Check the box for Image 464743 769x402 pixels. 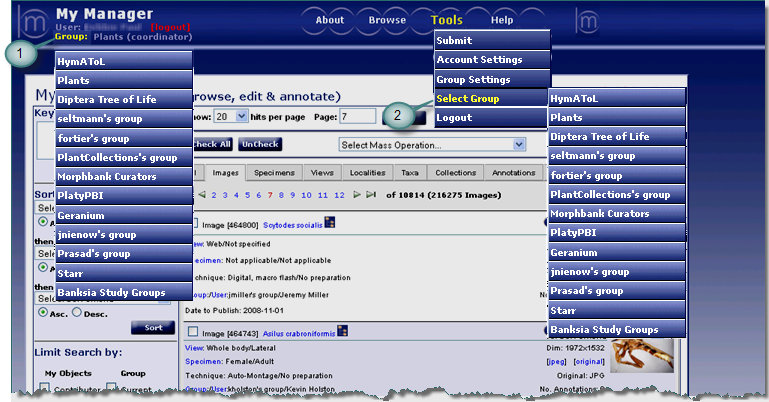point(195,331)
